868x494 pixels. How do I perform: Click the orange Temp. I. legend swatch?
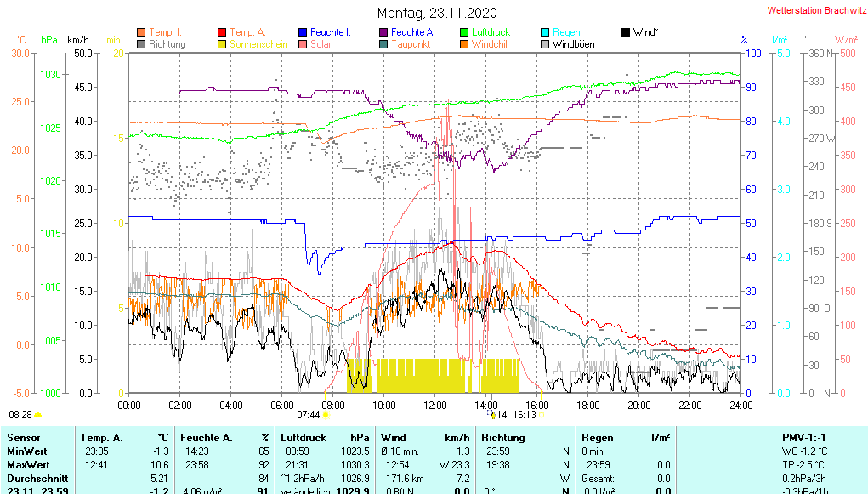[x=141, y=32]
